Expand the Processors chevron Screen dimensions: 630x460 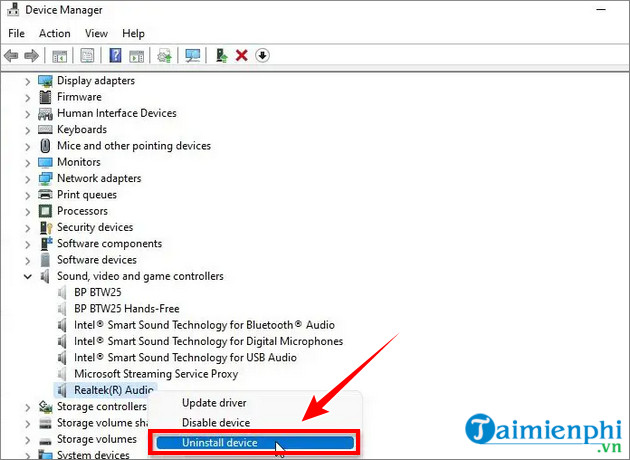click(x=27, y=212)
